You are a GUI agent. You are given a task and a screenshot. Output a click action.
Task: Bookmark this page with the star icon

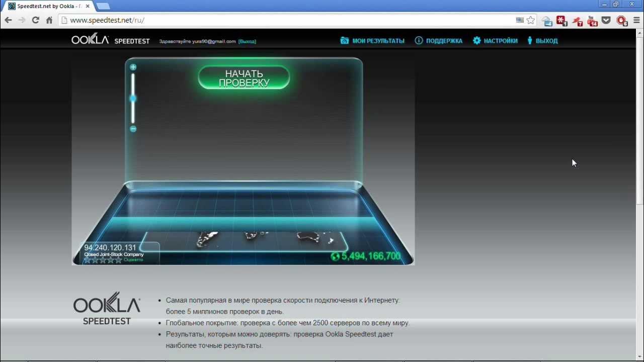point(531,20)
